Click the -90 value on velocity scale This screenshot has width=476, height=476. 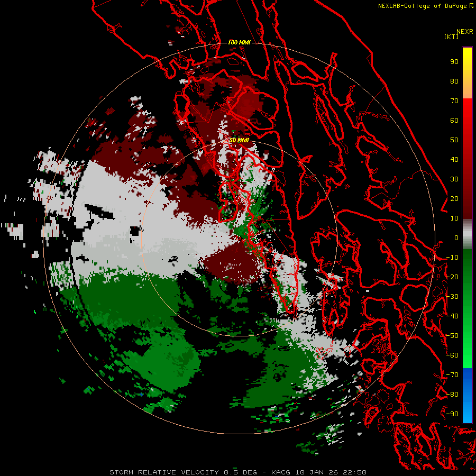(452, 414)
